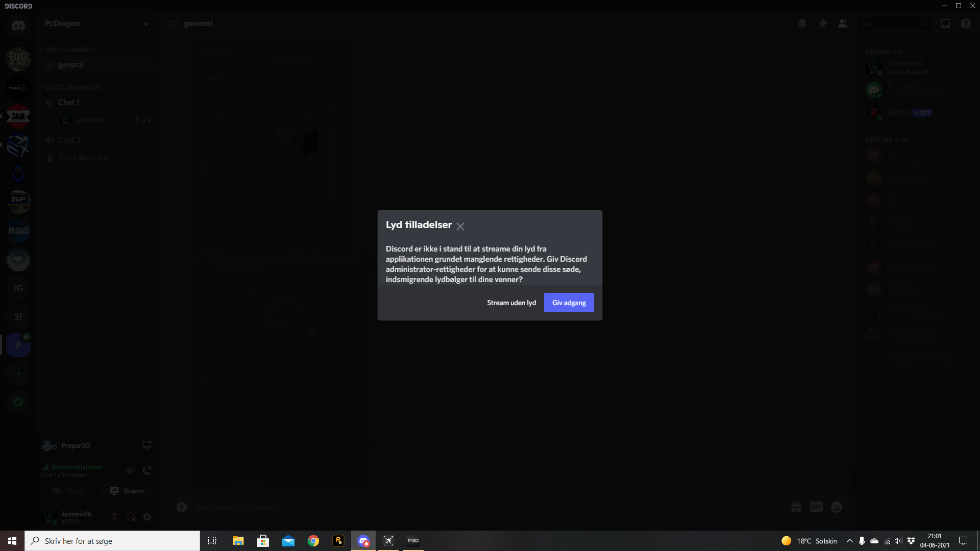
Task: Open the general text channel
Action: tap(98, 65)
